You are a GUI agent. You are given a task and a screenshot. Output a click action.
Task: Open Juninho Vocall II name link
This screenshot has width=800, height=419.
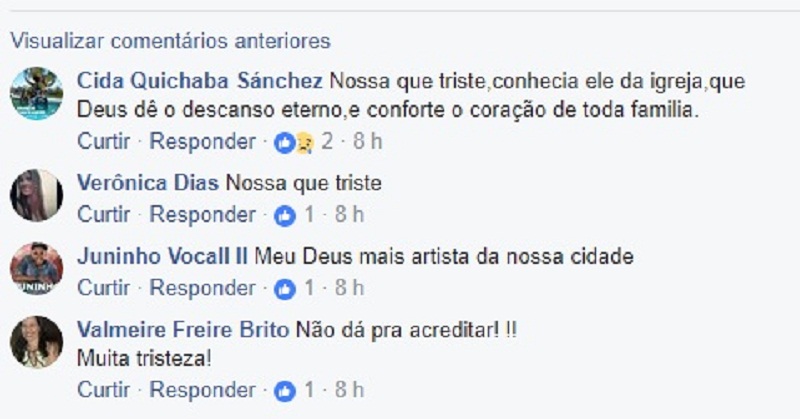(x=162, y=256)
